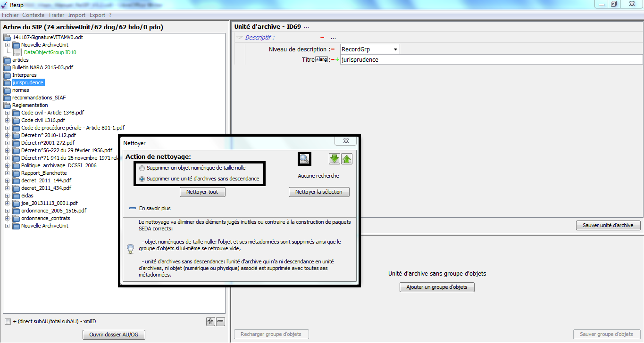The height and width of the screenshot is (343, 644).
Task: Open the Traiter menu
Action: (56, 15)
